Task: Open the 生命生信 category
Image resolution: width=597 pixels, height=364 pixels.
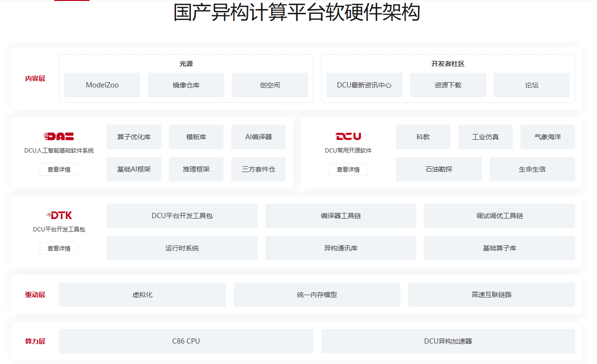Action: tap(532, 169)
